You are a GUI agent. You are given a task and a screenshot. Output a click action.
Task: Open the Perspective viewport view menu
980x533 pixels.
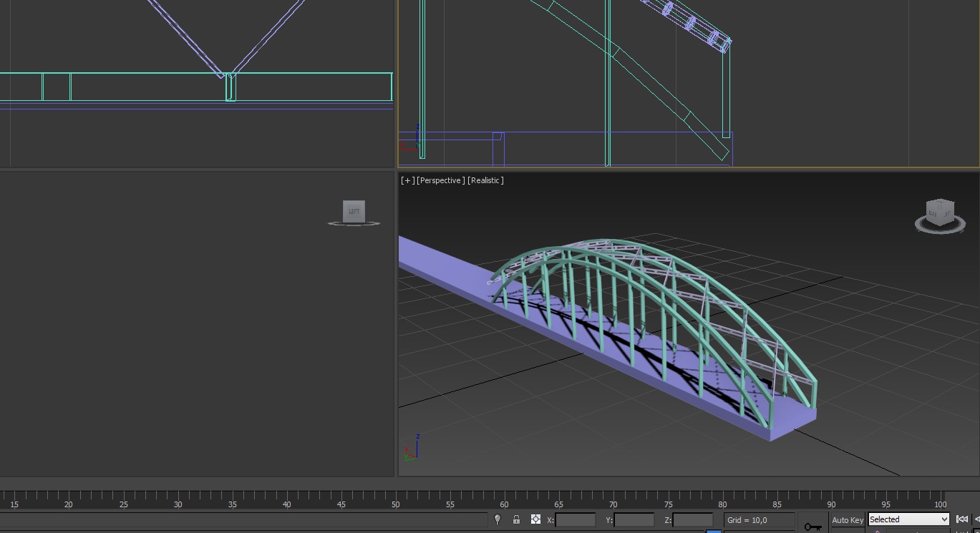(x=441, y=180)
